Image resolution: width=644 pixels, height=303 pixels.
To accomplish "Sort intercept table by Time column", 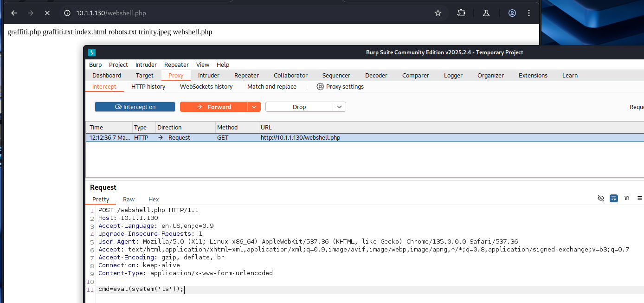I will tap(109, 127).
